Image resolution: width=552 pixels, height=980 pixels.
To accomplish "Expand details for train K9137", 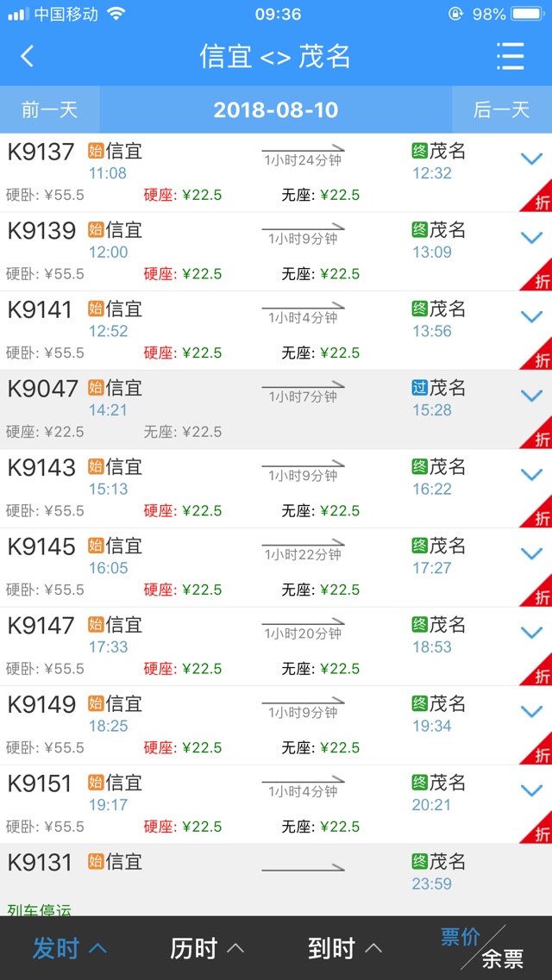I will [x=531, y=159].
